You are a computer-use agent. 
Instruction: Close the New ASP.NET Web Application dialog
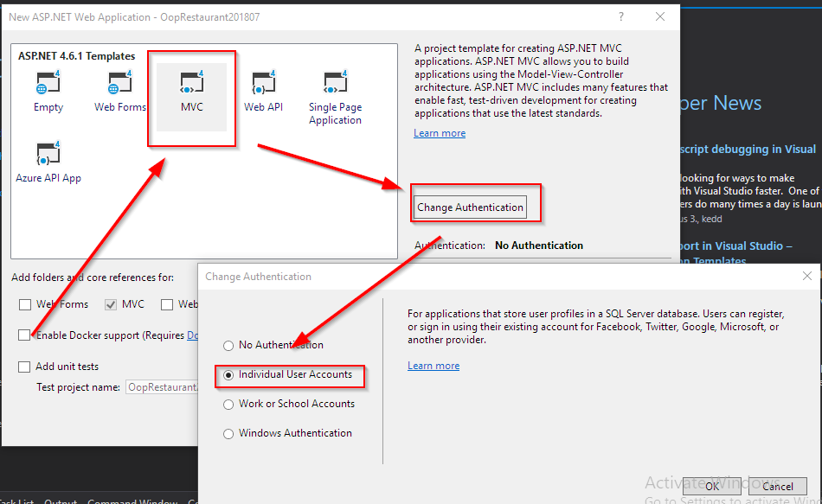pos(660,16)
